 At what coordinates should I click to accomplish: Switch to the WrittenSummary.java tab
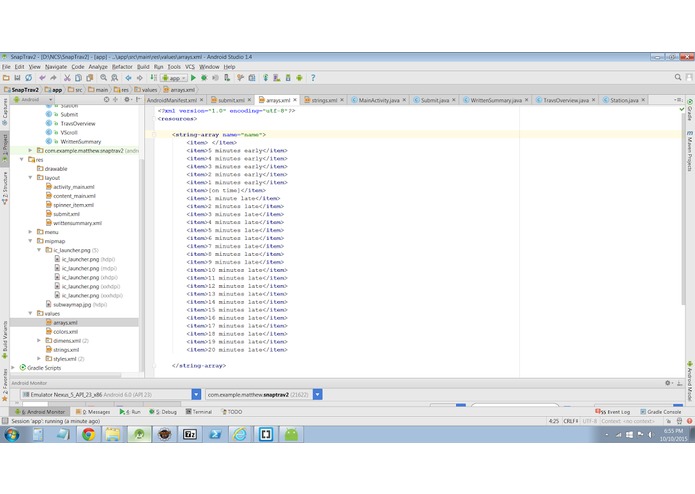coord(496,100)
